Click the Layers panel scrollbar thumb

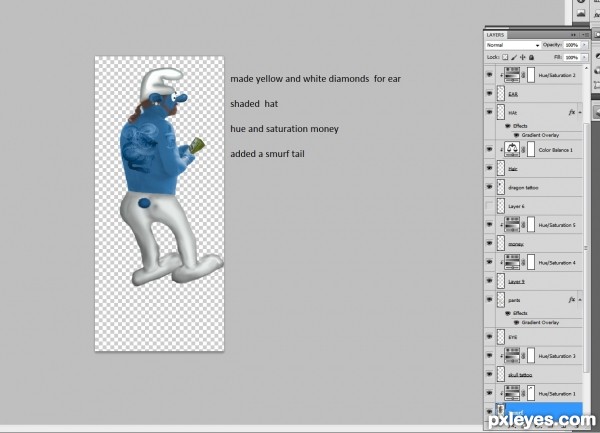586,247
